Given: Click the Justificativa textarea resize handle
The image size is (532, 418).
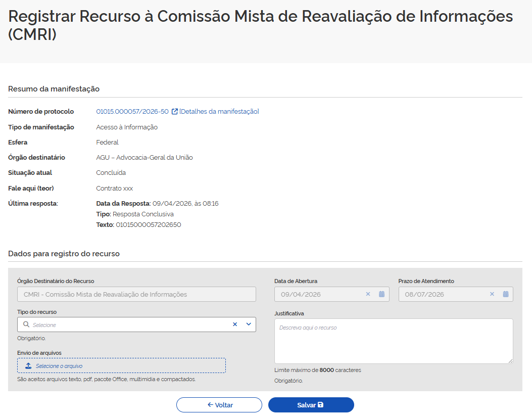Looking at the screenshot, I should pos(510,360).
